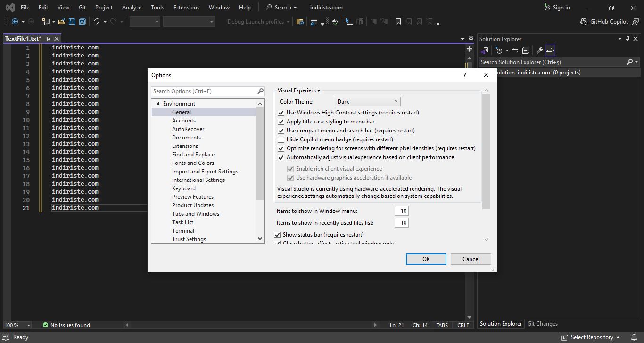Screen dimensions: 644x343
Task: Click the comment-out selected lines icon
Action: pyautogui.click(x=349, y=22)
